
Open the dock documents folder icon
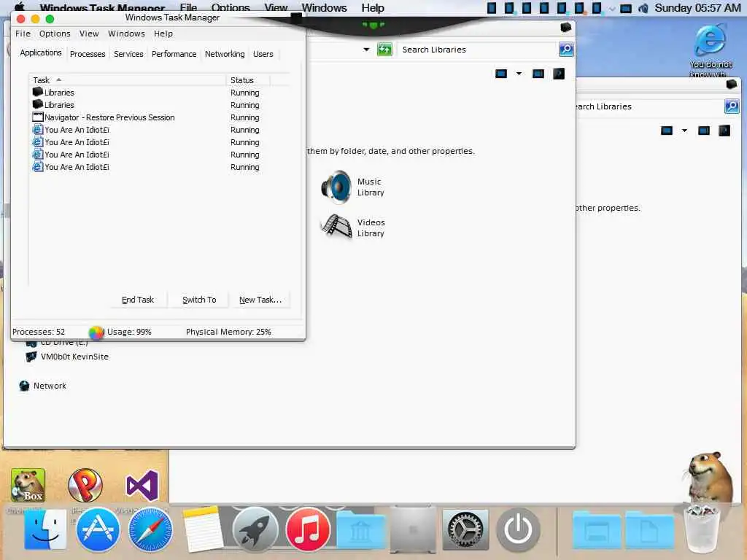tap(649, 530)
